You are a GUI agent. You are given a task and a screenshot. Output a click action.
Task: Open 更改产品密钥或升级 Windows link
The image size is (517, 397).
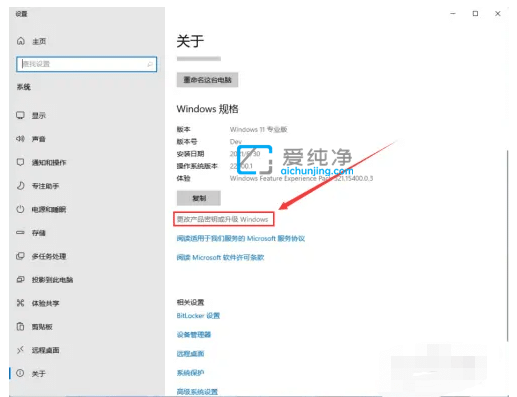(x=223, y=219)
